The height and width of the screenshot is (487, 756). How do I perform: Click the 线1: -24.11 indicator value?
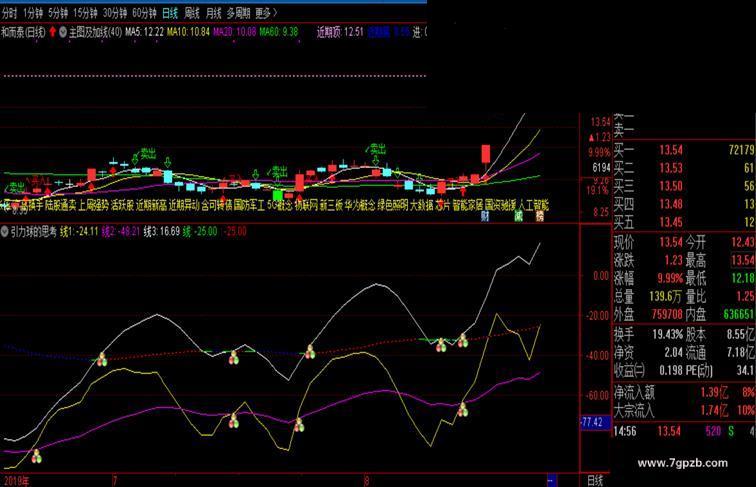pyautogui.click(x=79, y=232)
